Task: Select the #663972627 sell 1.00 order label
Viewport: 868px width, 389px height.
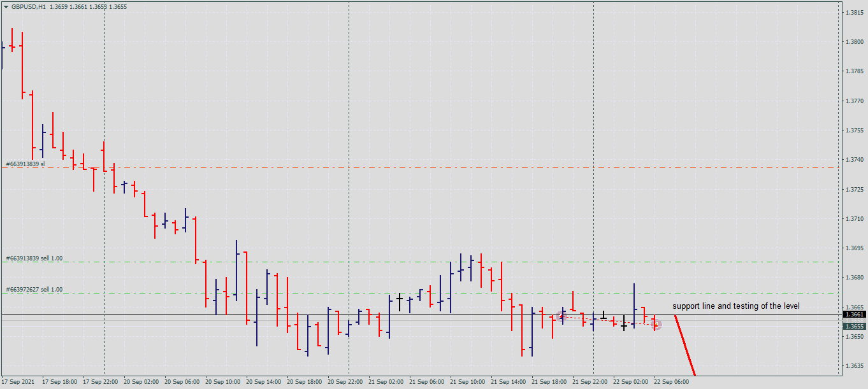Action: pyautogui.click(x=34, y=290)
